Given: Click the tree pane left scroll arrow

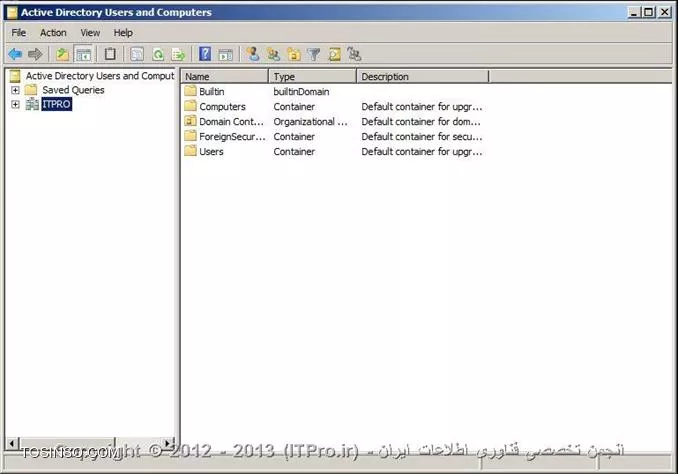Looking at the screenshot, I should click(x=12, y=443).
